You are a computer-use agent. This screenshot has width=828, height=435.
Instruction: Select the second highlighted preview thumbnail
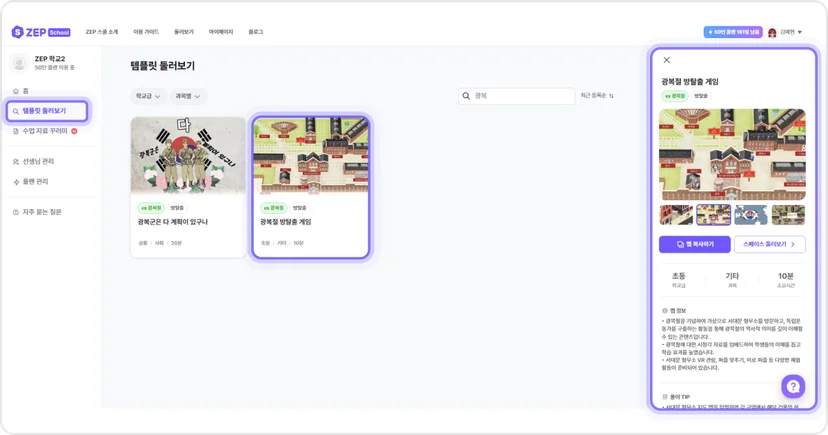click(713, 215)
